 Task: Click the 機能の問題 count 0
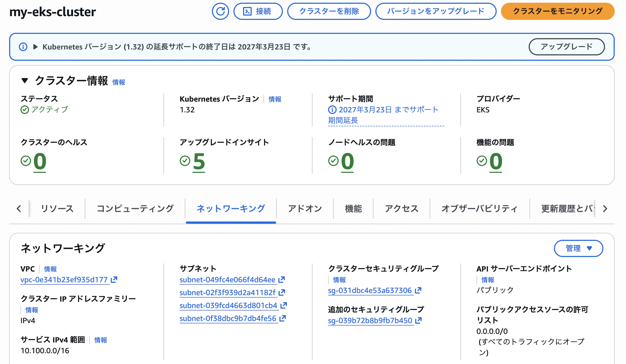496,161
